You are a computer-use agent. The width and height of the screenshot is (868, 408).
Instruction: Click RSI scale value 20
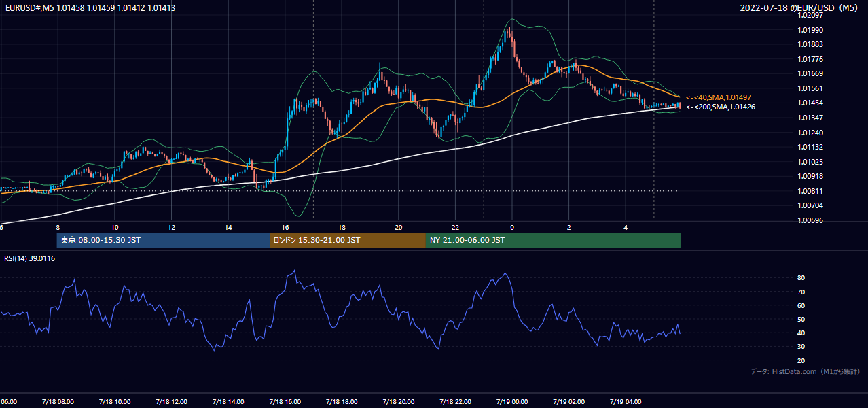pyautogui.click(x=801, y=360)
